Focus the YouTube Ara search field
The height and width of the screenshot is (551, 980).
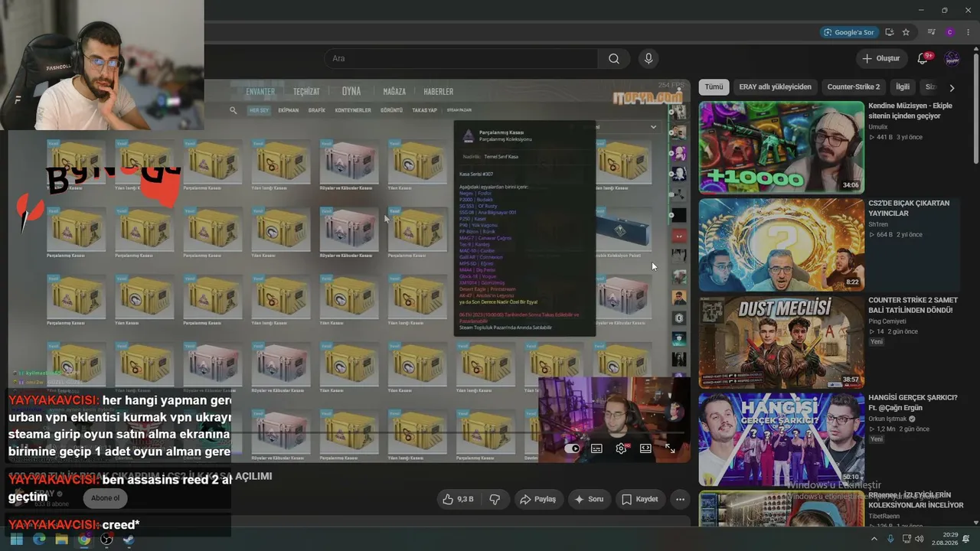[462, 59]
